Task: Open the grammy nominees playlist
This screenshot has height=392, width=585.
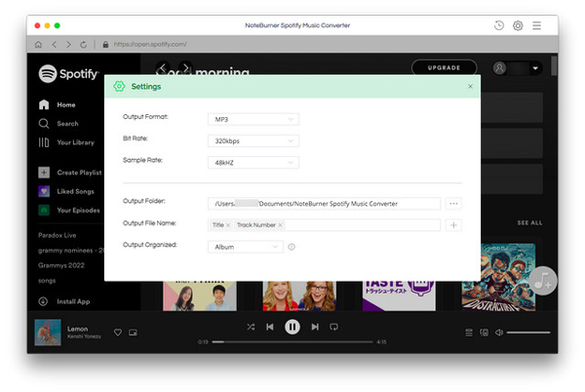Action: point(71,251)
